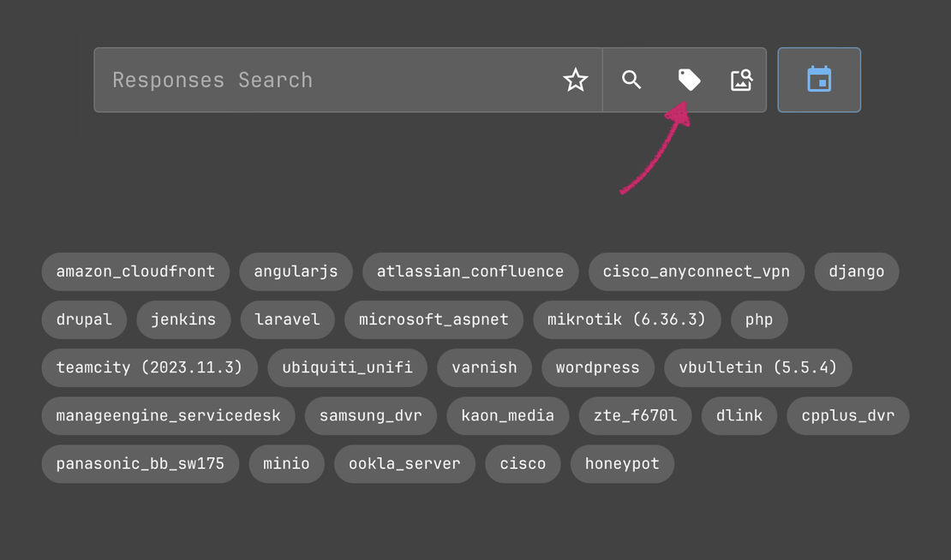Click the honeypot tag chip
The image size is (951, 560).
tap(622, 463)
